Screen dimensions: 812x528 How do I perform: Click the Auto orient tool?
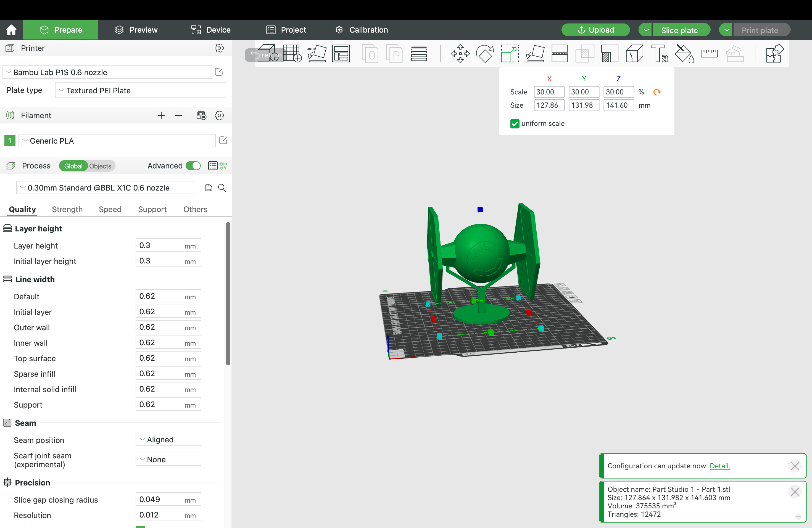[317, 54]
